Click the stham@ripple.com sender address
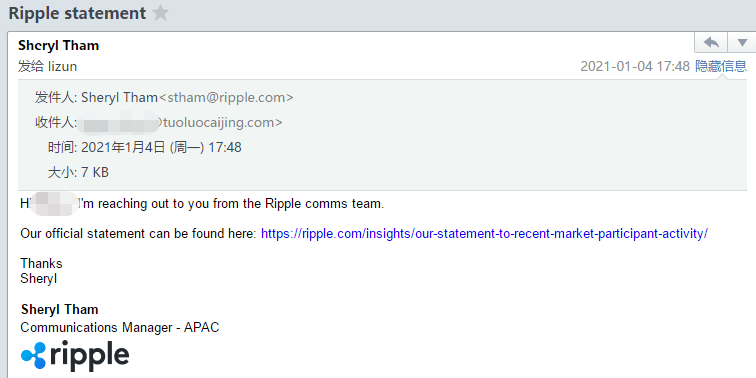Viewport: 756px width, 378px height. point(226,97)
